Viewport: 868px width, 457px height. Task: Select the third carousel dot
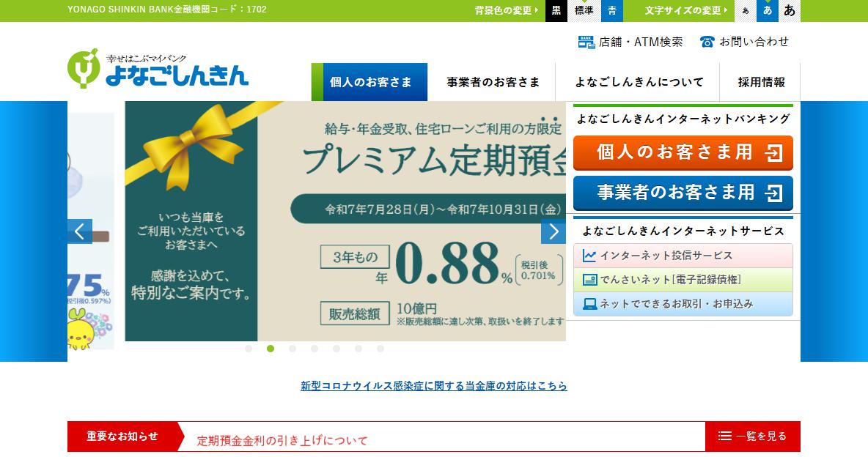(x=293, y=349)
